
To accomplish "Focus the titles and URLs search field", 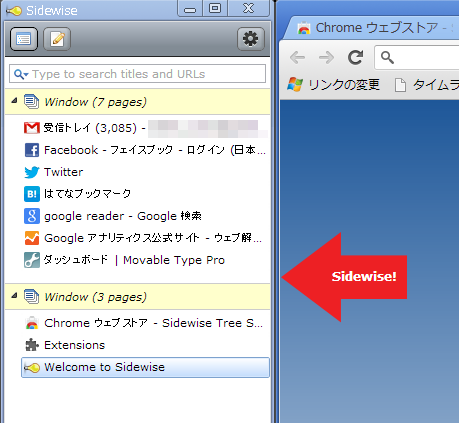I will tap(137, 74).
